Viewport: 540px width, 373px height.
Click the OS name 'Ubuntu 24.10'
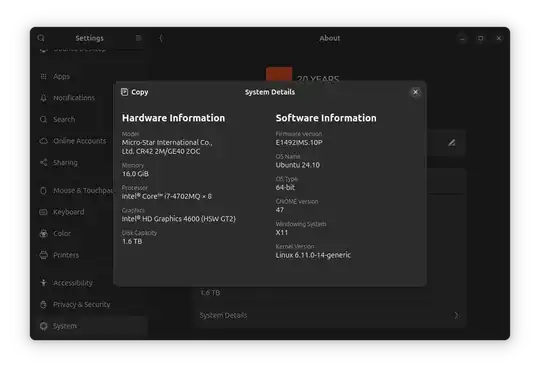[x=298, y=165]
